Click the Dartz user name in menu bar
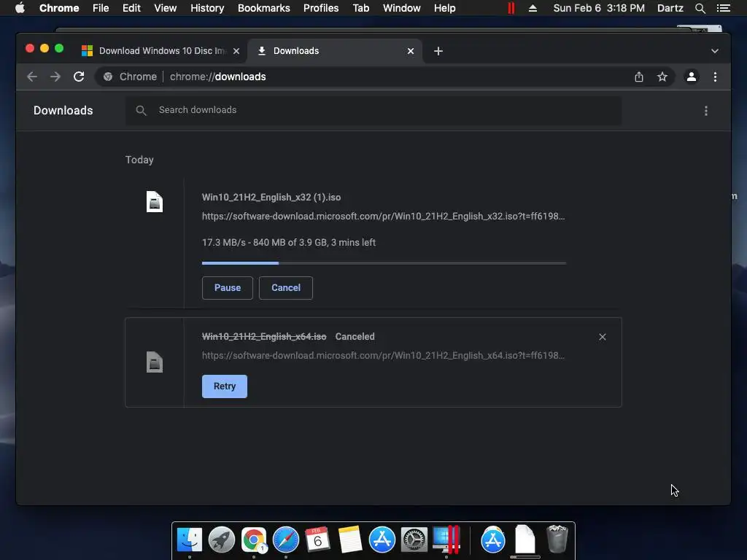This screenshot has height=560, width=747. (x=670, y=8)
